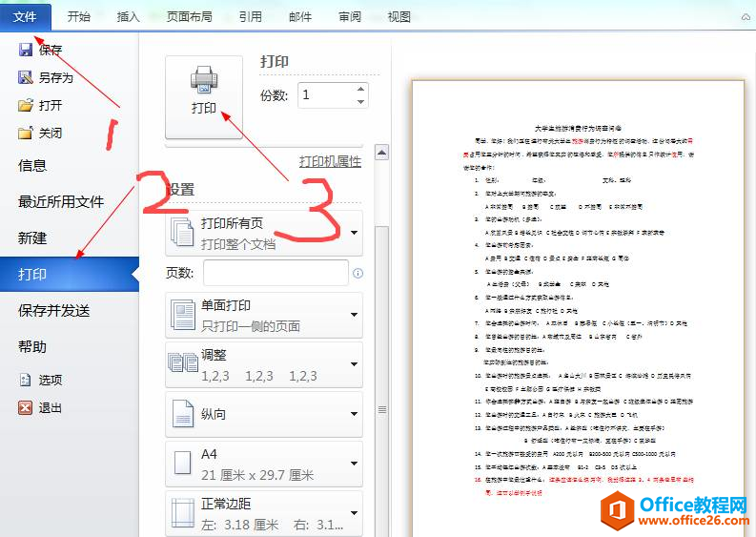Click the settings panel scroll-up arrow
This screenshot has height=537, width=756.
pyautogui.click(x=382, y=153)
